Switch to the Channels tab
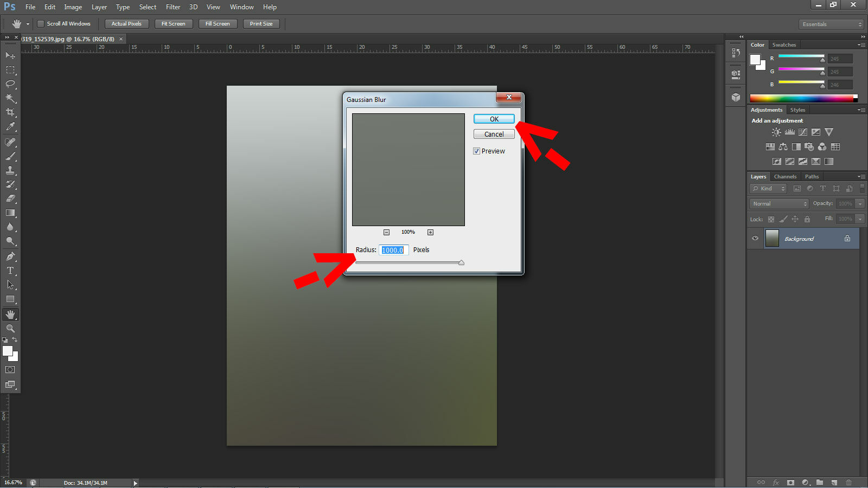 tap(785, 176)
